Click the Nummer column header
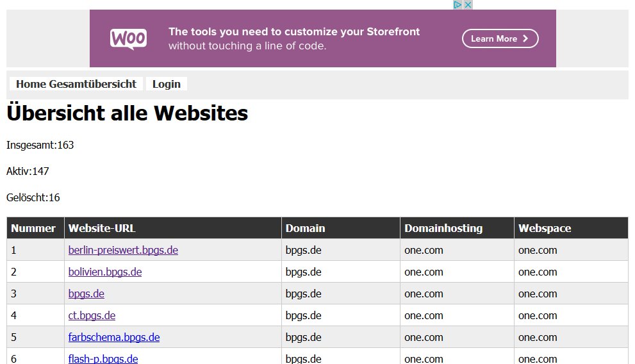The image size is (635, 364). (34, 228)
